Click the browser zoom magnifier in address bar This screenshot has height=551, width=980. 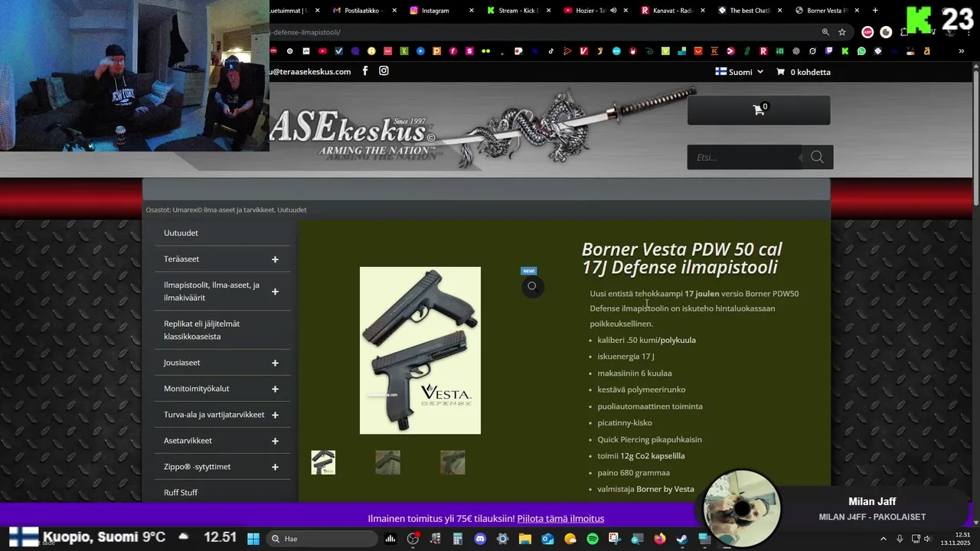(x=825, y=32)
